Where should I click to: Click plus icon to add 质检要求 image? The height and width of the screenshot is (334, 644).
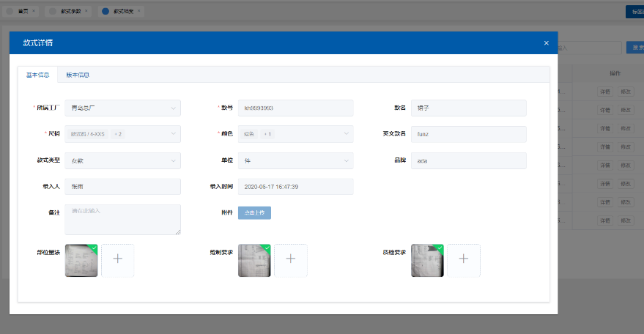pos(464,260)
